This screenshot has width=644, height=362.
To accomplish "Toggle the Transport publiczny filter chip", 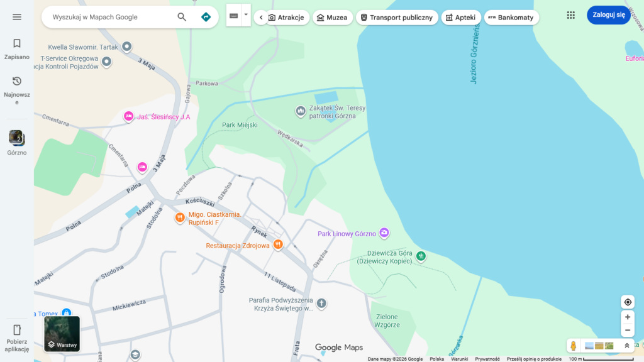I will click(397, 18).
